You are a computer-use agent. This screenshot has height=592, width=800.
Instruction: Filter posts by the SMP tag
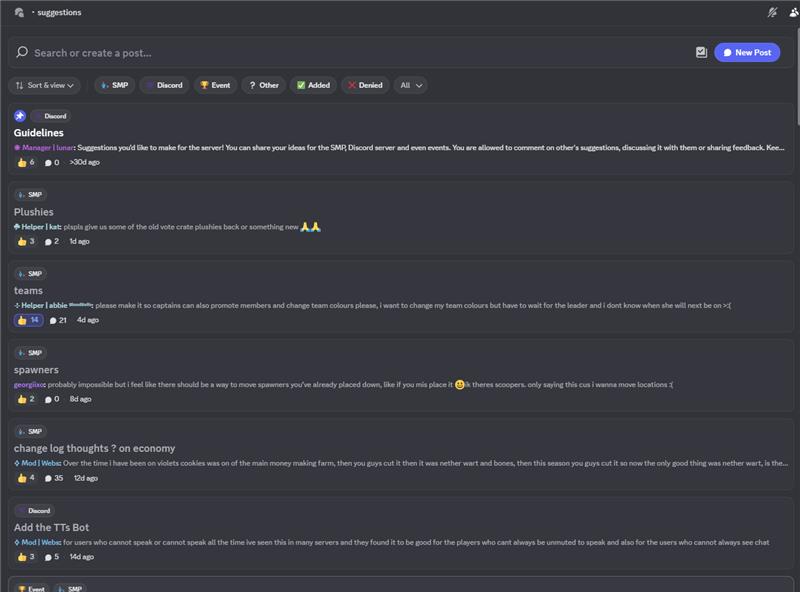(115, 85)
